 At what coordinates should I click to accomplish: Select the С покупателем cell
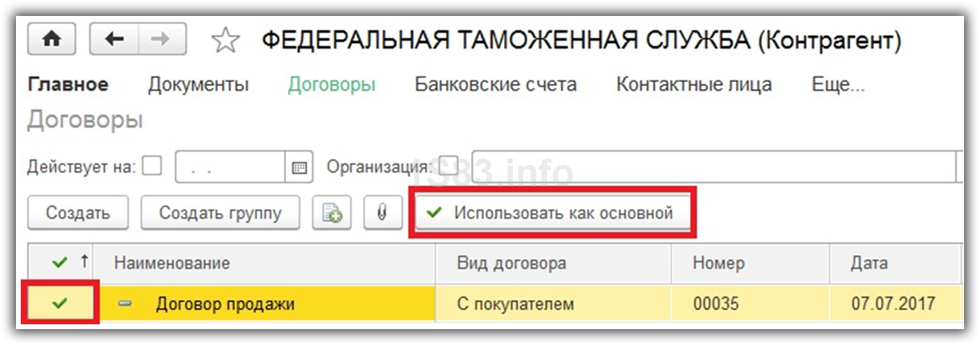click(553, 304)
